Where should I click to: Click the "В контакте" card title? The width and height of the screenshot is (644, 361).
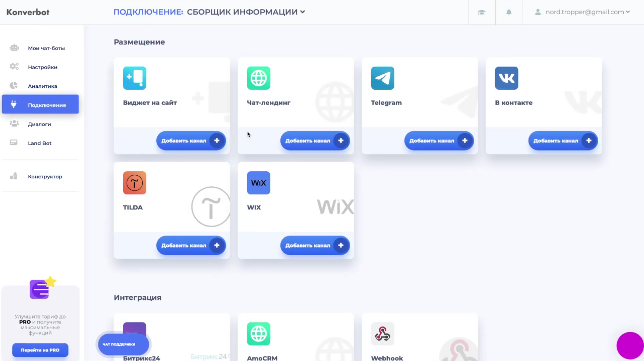pyautogui.click(x=513, y=102)
